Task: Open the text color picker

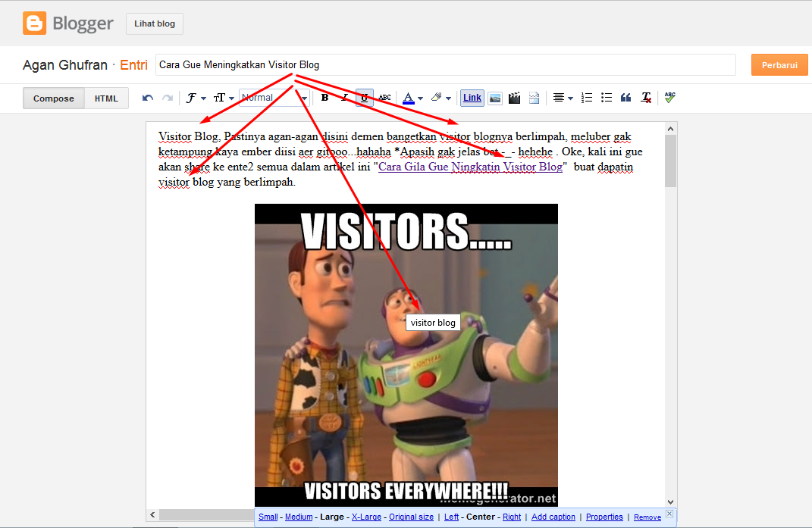Action: [x=412, y=98]
